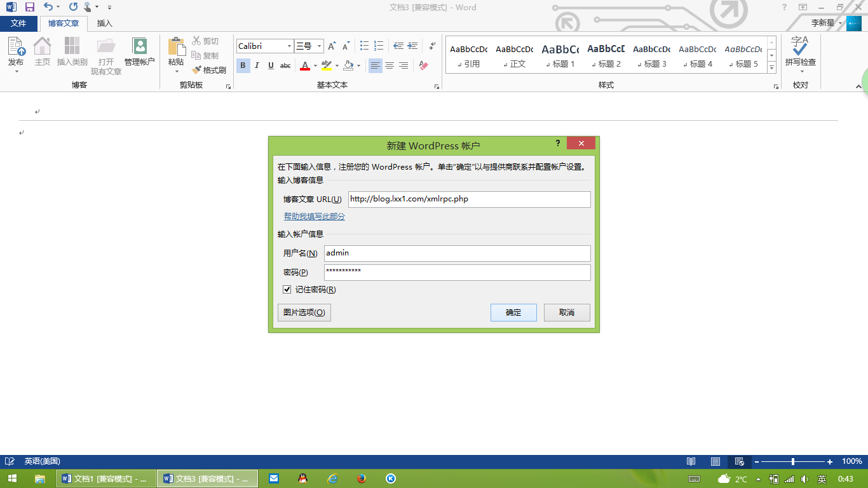Click the Picture Options (图片选项) button
Viewport: 868px width, 488px height.
pos(304,313)
